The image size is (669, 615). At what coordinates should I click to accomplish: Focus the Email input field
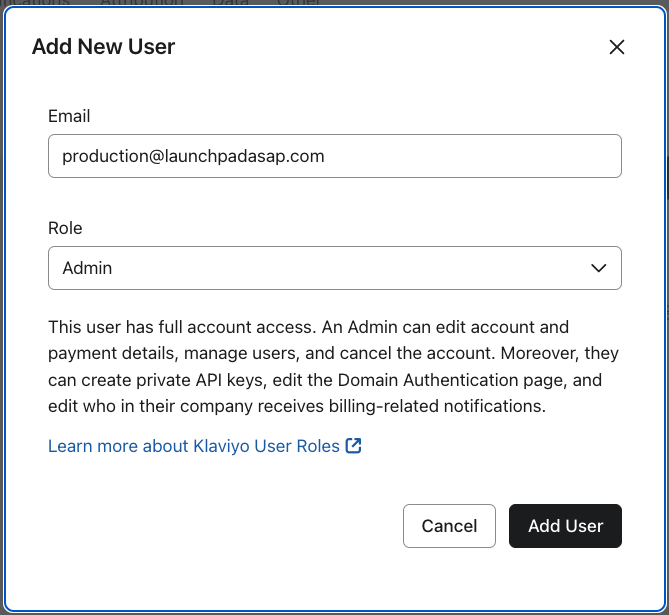pos(334,156)
